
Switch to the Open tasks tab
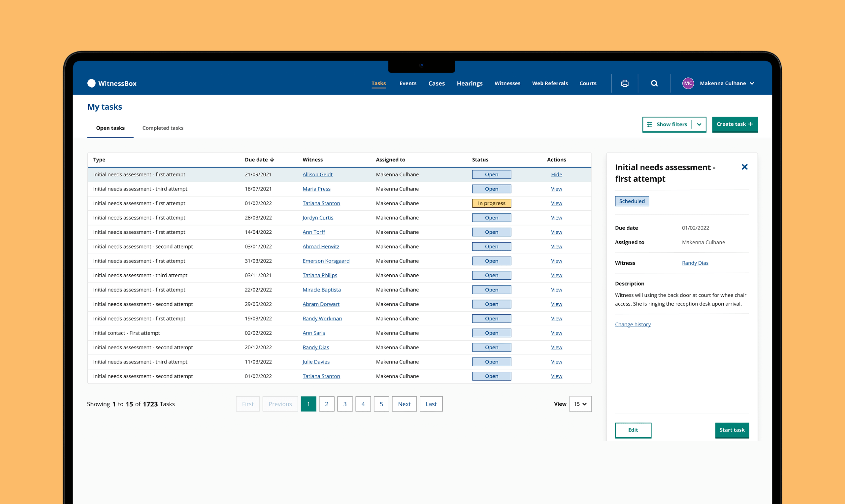click(x=110, y=128)
